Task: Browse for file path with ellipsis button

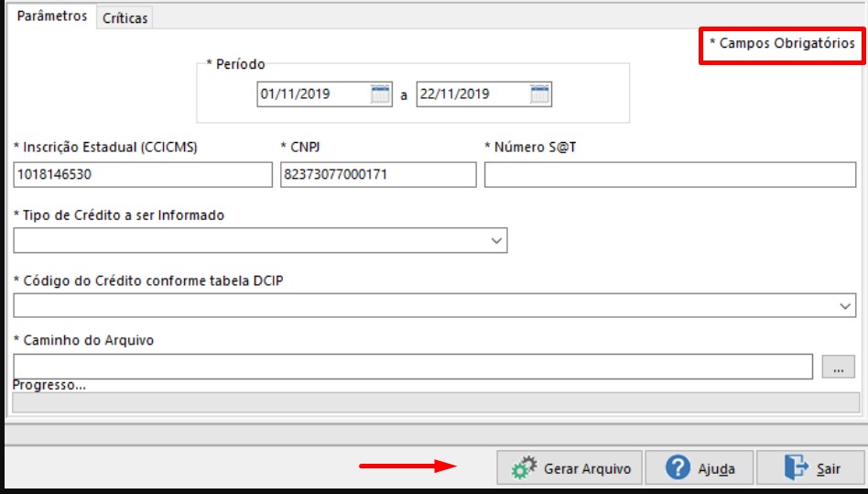Action: coord(838,367)
